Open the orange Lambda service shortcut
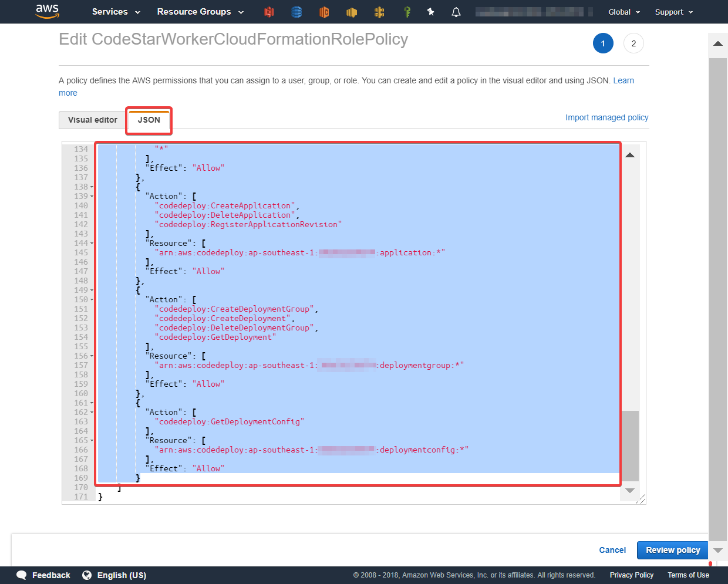 coord(324,12)
